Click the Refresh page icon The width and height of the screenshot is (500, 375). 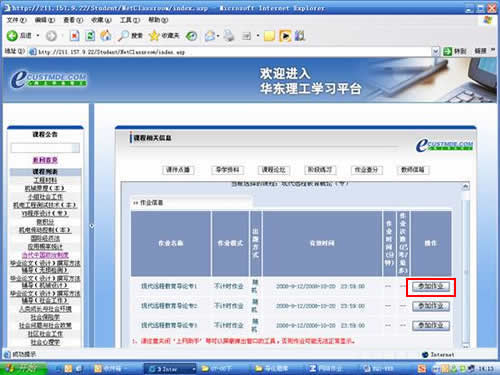point(90,35)
